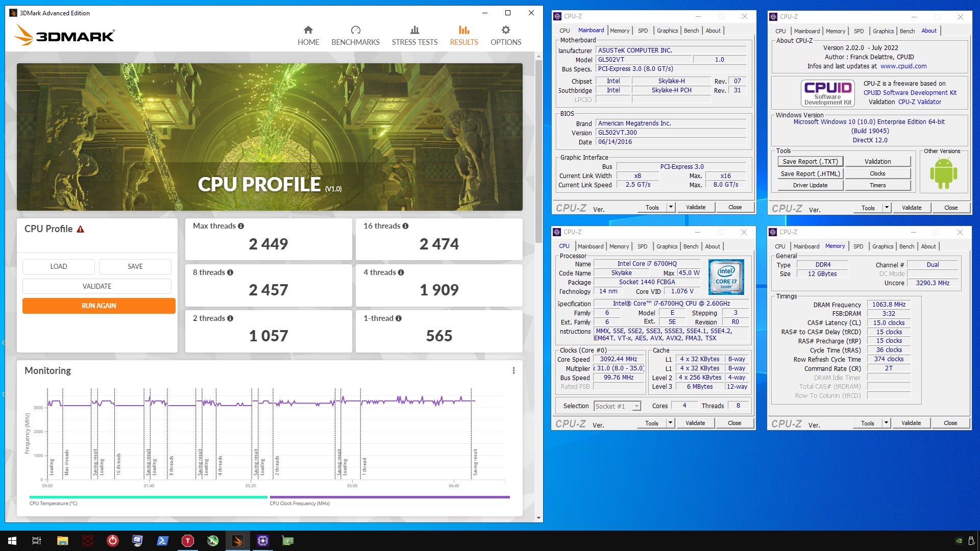Click VALIDATE in 3DMark CPU Profile
Screen dimensions: 980x551
tap(97, 286)
